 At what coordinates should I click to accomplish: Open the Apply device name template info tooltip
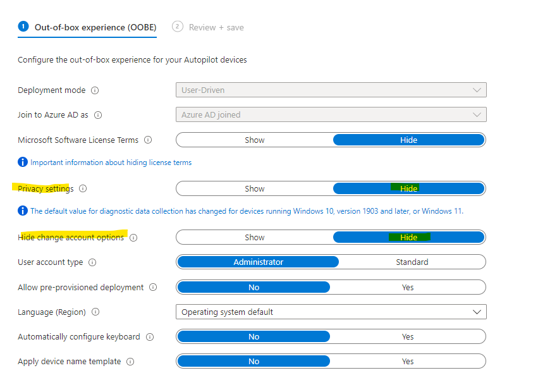131,361
